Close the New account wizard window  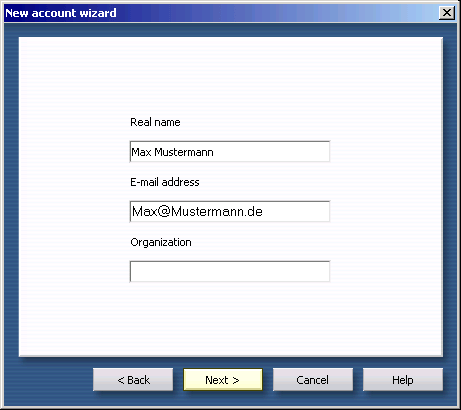447,13
